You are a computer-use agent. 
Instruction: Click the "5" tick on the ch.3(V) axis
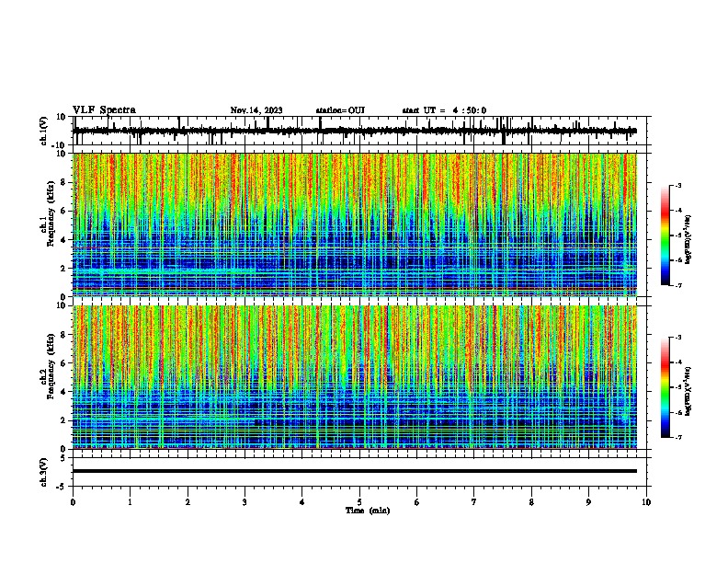[63, 458]
